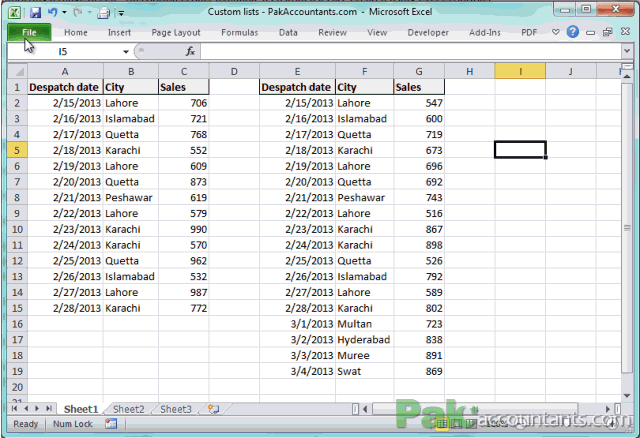Click horizontal scrollbar right arrow
The width and height of the screenshot is (640, 438).
tap(607, 409)
